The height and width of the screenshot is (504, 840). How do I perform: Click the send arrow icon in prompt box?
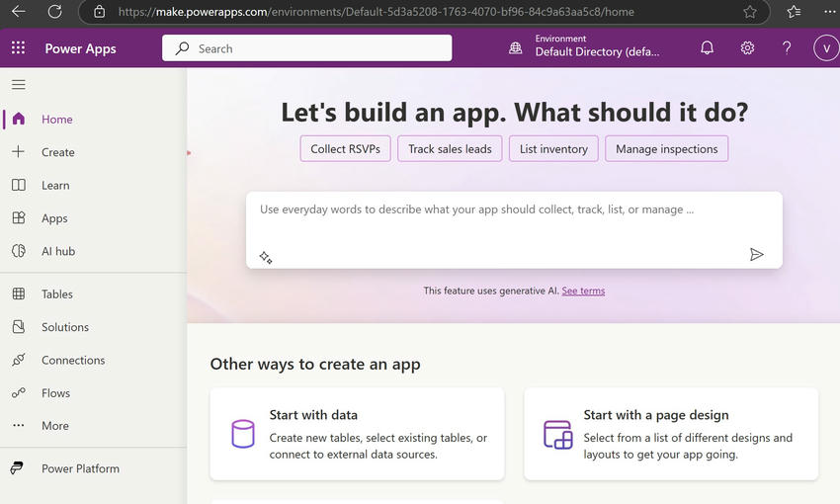(756, 254)
